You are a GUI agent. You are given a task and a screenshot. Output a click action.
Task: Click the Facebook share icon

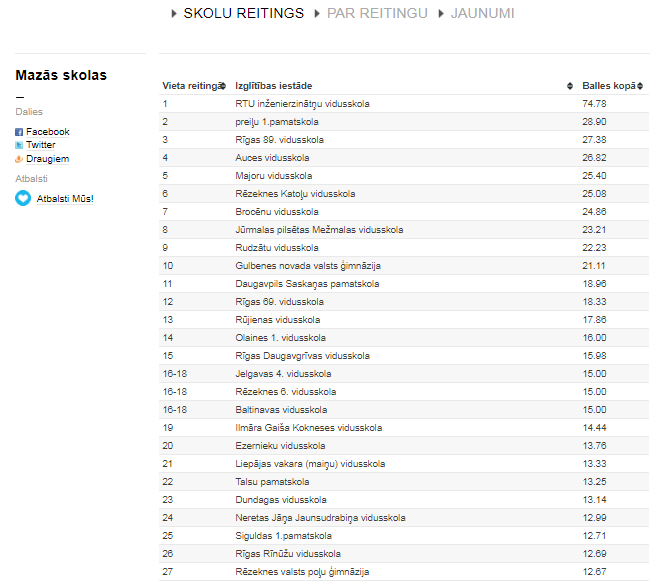coord(19,132)
